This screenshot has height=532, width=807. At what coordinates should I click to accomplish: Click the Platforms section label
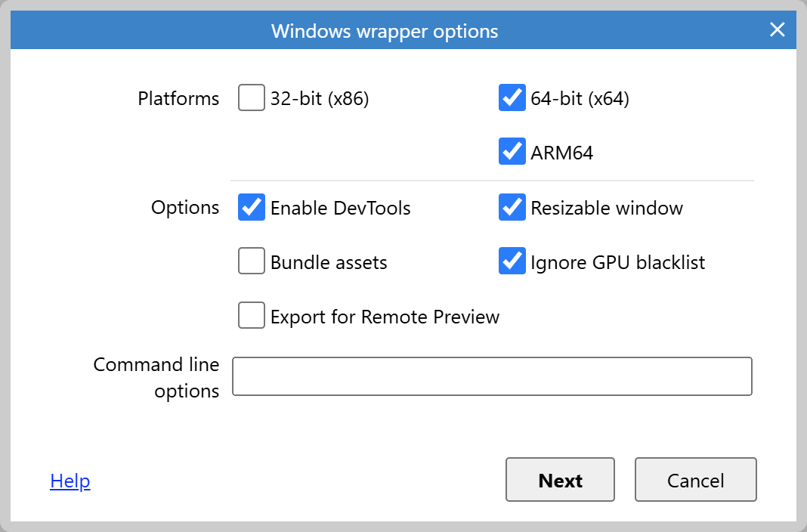(x=178, y=98)
